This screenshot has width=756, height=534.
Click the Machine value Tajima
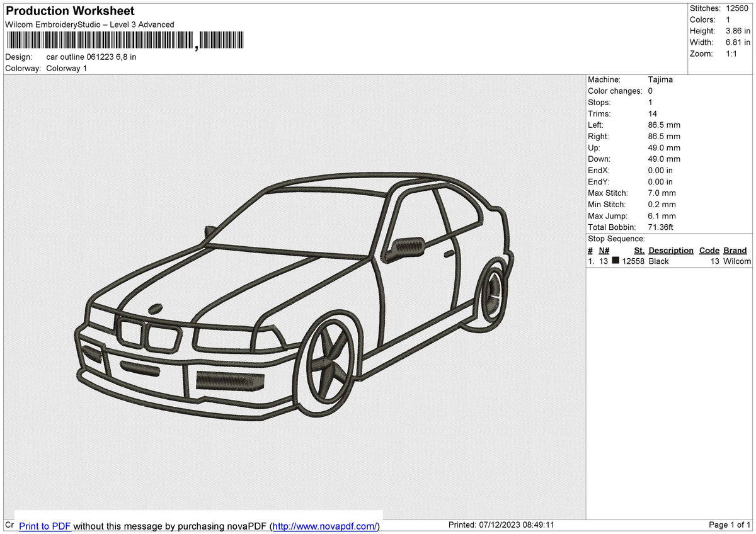coord(660,79)
